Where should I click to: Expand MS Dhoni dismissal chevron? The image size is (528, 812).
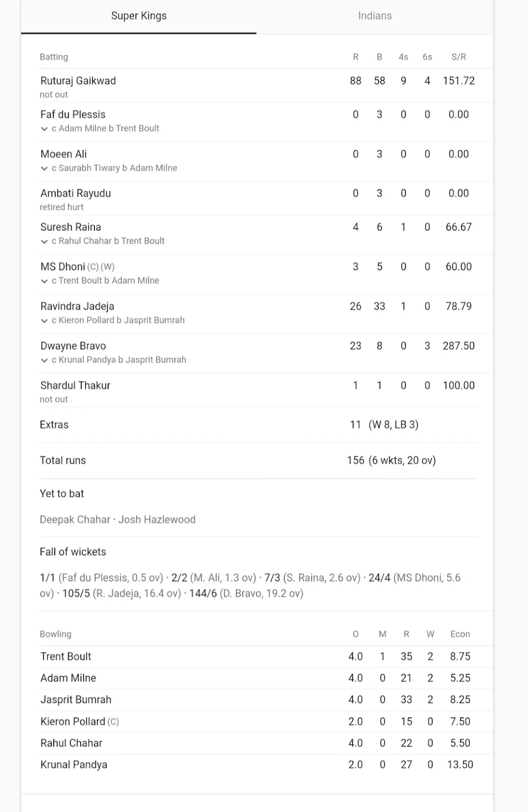pyautogui.click(x=44, y=281)
